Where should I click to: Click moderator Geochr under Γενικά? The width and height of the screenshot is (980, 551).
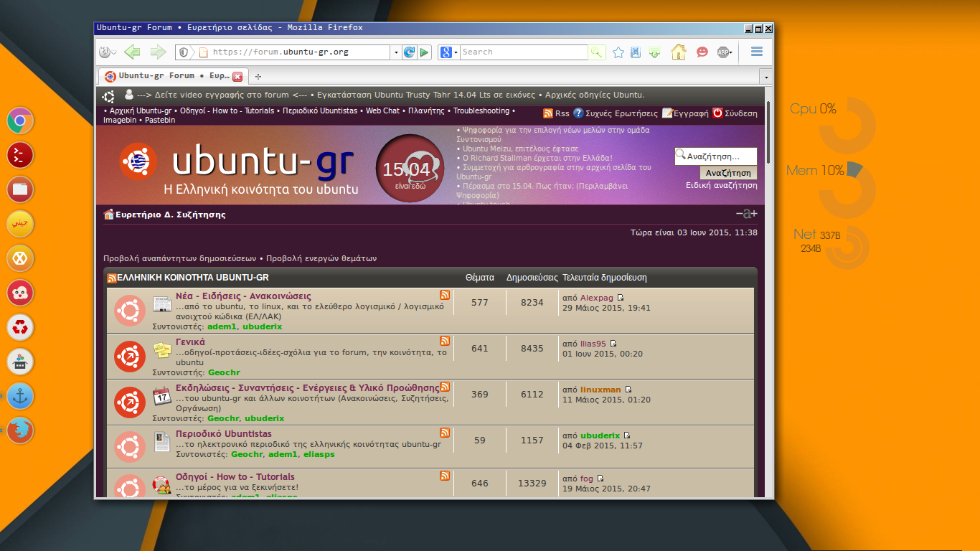[224, 372]
